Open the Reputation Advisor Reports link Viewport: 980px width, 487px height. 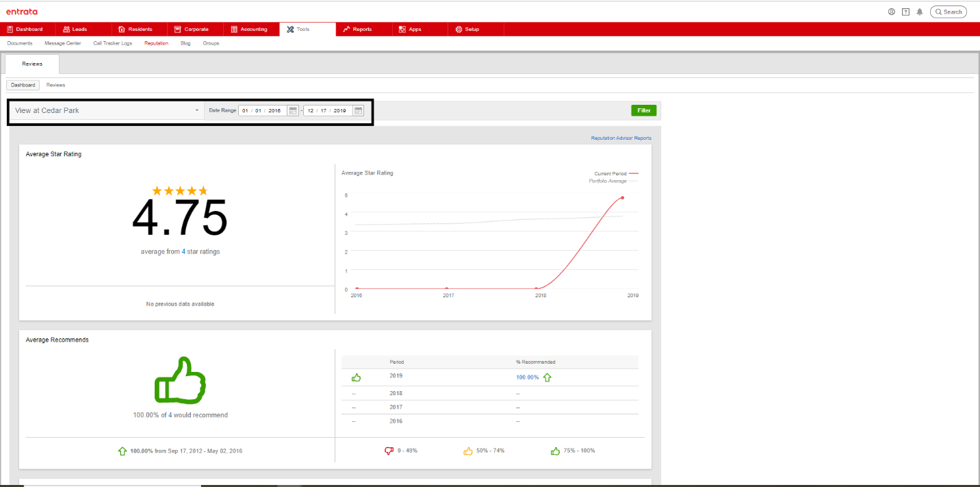point(621,138)
